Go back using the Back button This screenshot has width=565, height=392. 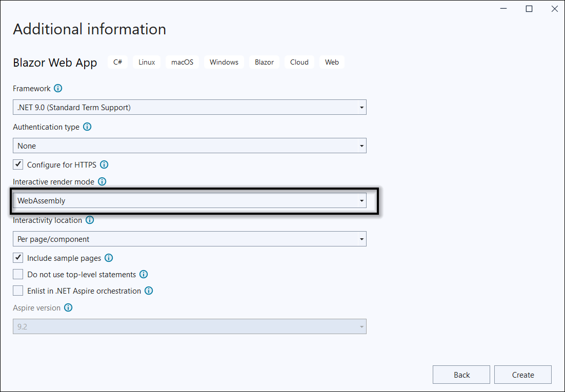[x=461, y=375]
